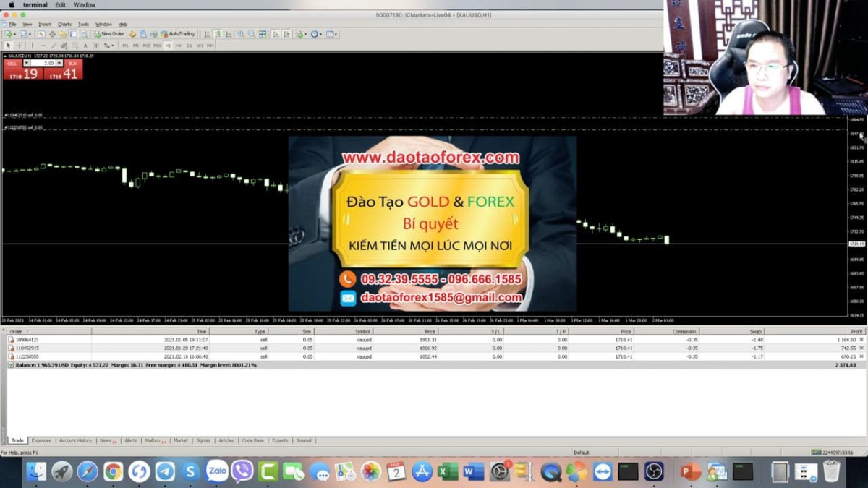The width and height of the screenshot is (868, 488).
Task: Tile chart windows icon
Action: coord(263,34)
